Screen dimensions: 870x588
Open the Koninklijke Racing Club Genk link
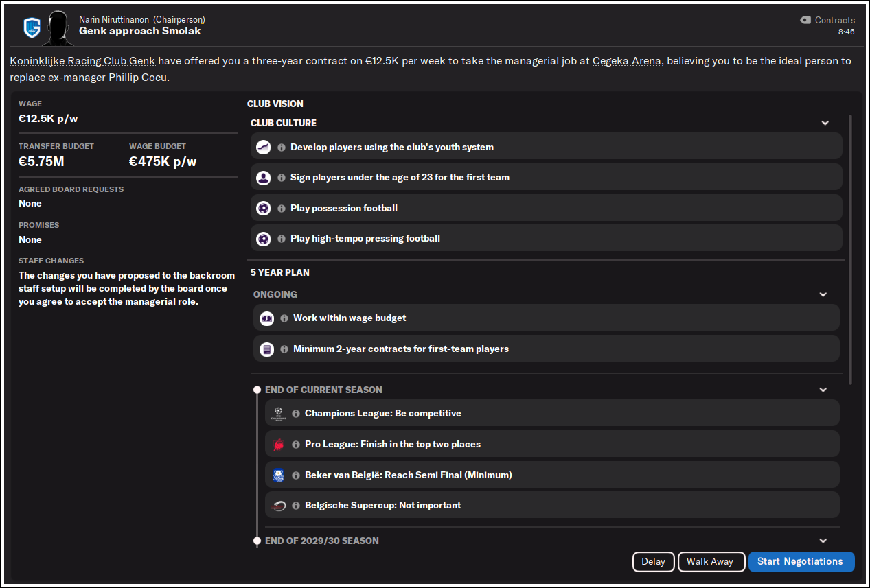tap(82, 60)
